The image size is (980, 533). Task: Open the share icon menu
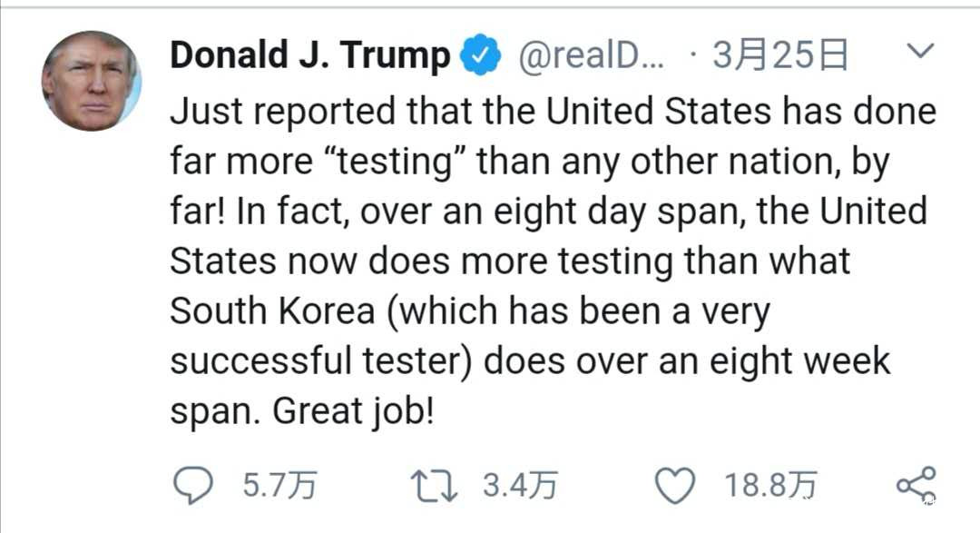915,486
